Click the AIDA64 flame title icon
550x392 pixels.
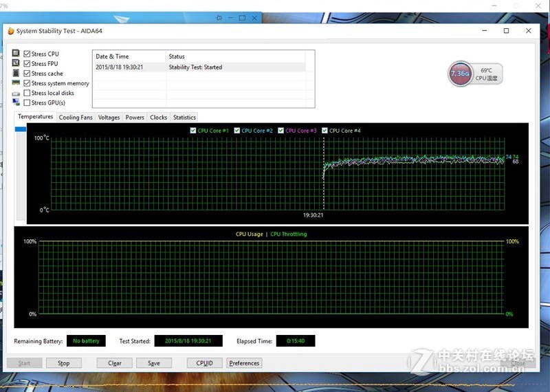coord(10,31)
